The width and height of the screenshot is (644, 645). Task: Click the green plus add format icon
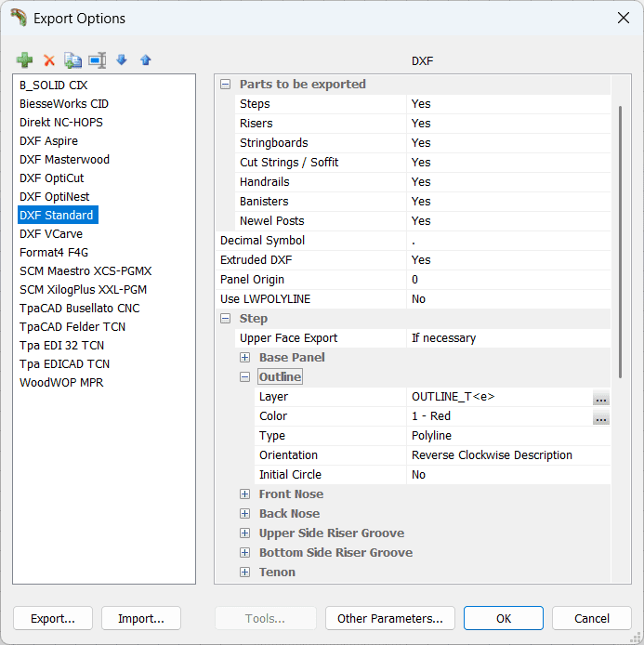tap(25, 60)
